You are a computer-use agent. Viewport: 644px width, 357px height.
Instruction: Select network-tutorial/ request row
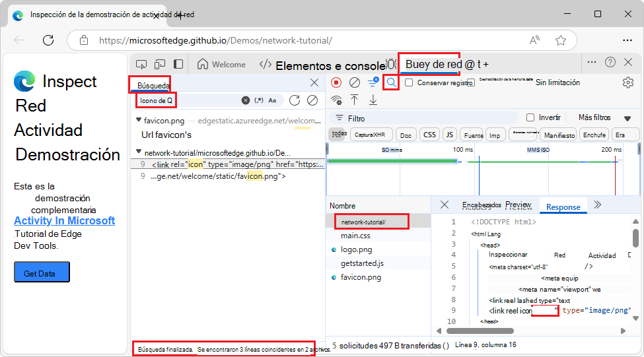pos(378,222)
